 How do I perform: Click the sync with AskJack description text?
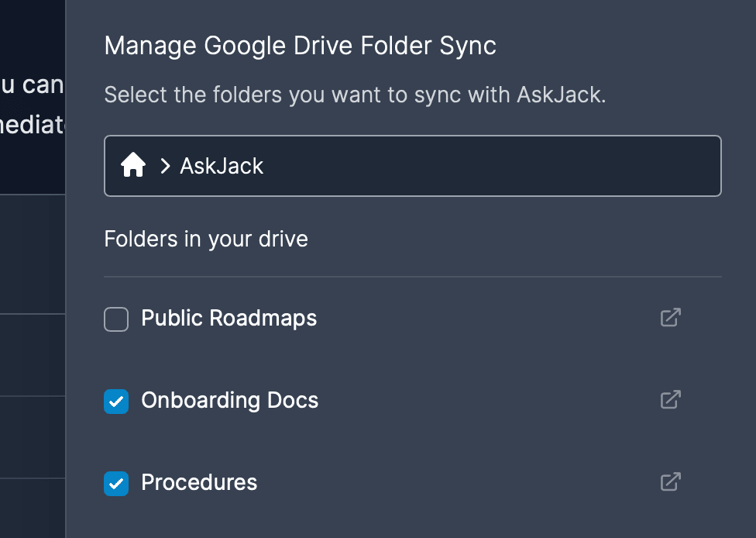(x=355, y=95)
